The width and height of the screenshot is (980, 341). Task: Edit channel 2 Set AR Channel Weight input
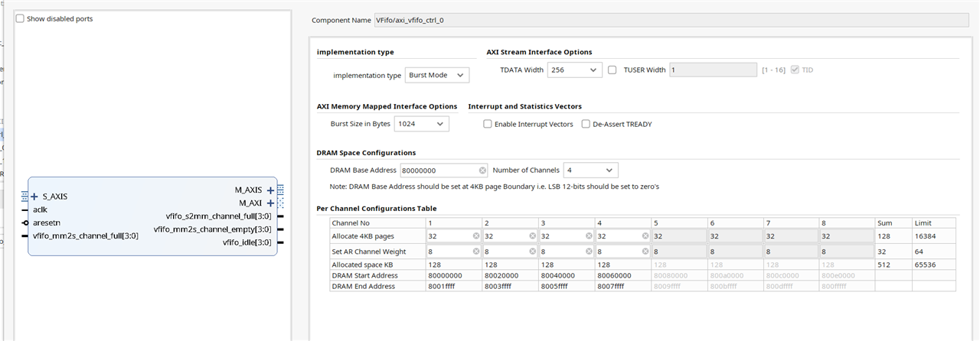click(510, 251)
